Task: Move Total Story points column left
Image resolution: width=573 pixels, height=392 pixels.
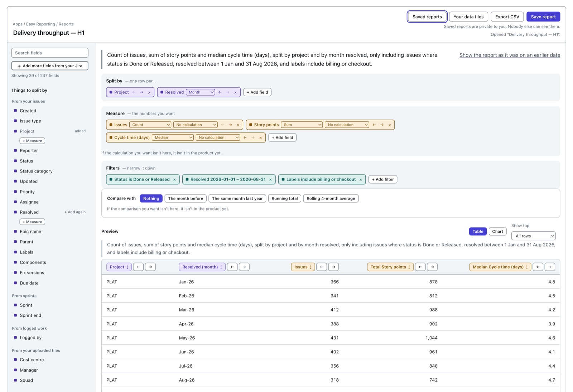Action: [420, 267]
